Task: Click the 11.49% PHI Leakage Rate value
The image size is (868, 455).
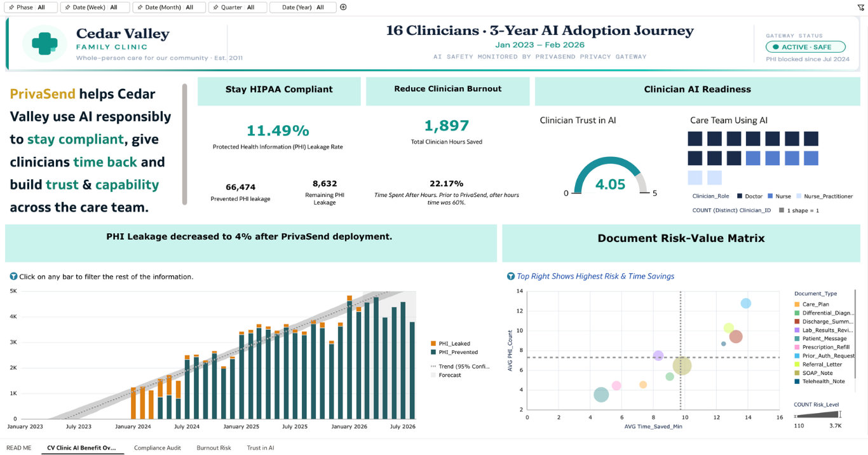Action: pos(277,131)
